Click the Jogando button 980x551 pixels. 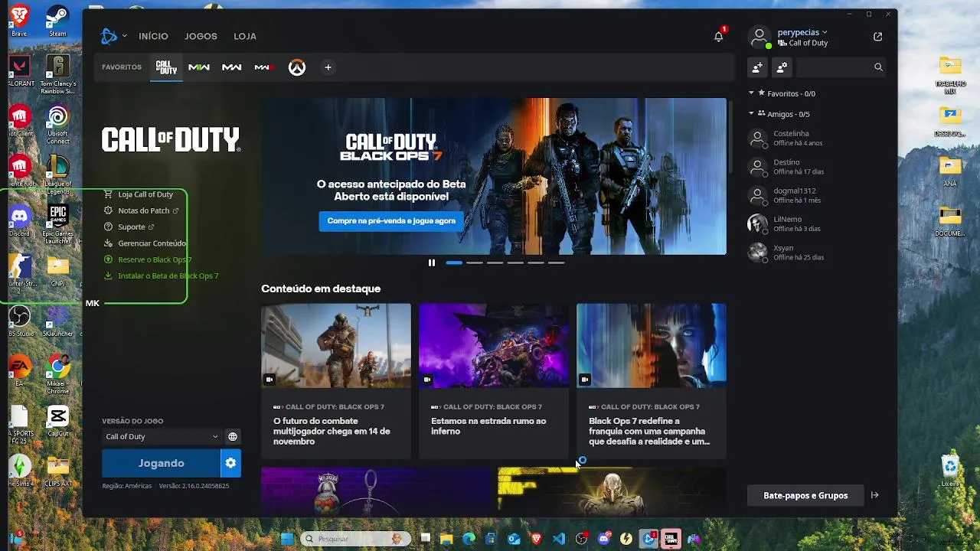coord(161,463)
